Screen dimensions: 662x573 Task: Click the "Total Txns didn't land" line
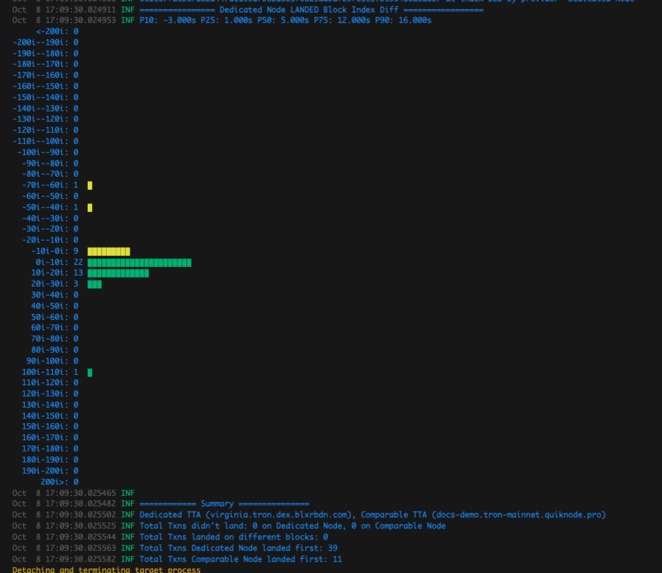point(293,526)
